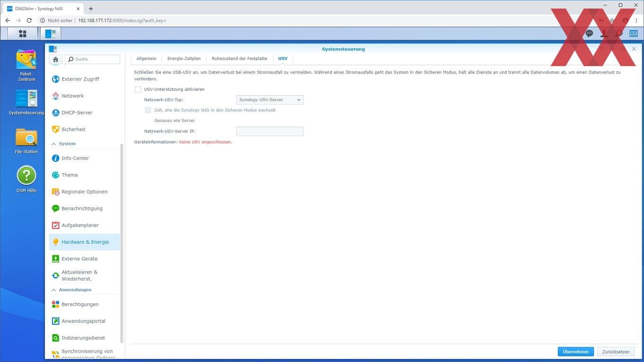Click the Übernehmen button
The image size is (644, 362).
(x=576, y=352)
